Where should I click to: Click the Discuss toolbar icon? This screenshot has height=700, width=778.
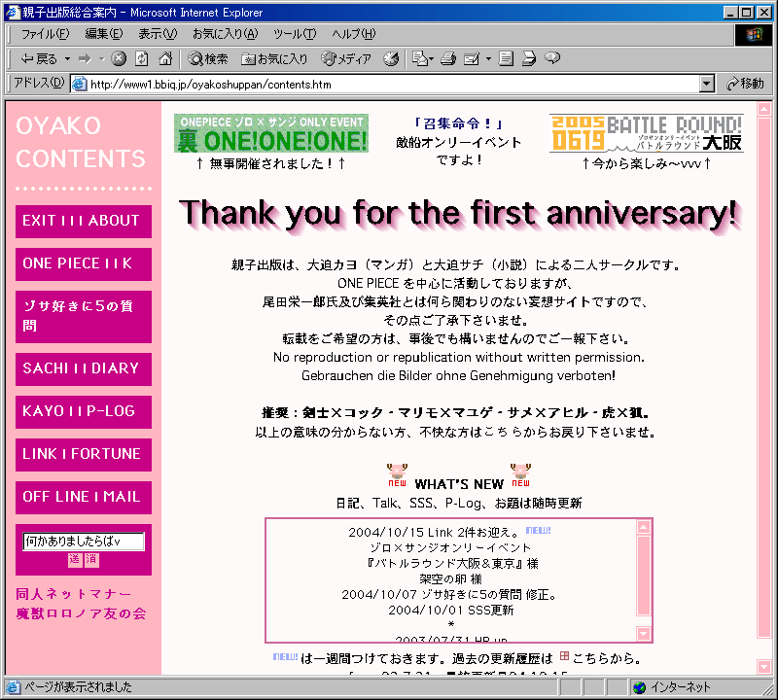pyautogui.click(x=506, y=58)
